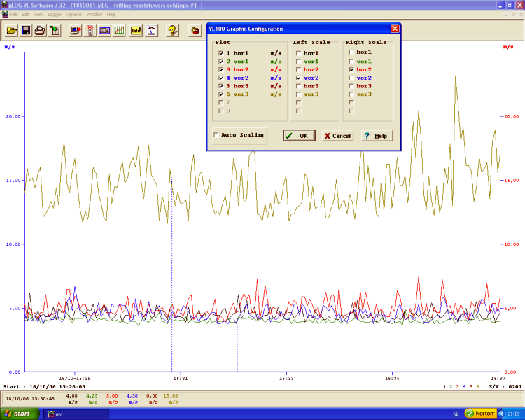Image resolution: width=525 pixels, height=420 pixels.
Task: Click the logger device alarm icon
Action: point(90,31)
